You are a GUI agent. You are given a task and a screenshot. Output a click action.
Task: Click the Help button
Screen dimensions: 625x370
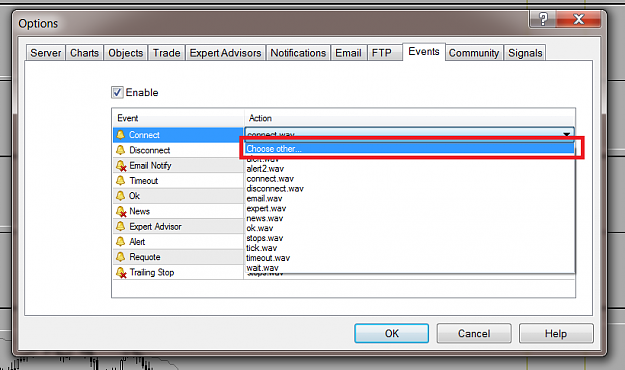pos(556,333)
